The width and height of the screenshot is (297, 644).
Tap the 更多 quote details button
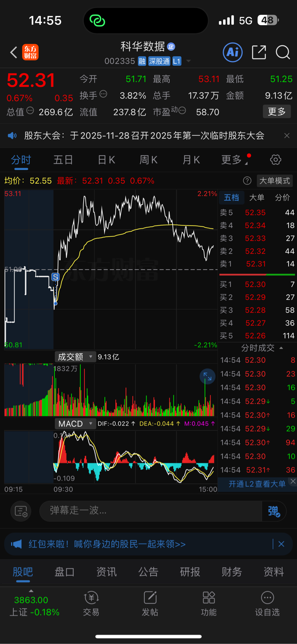(x=277, y=112)
